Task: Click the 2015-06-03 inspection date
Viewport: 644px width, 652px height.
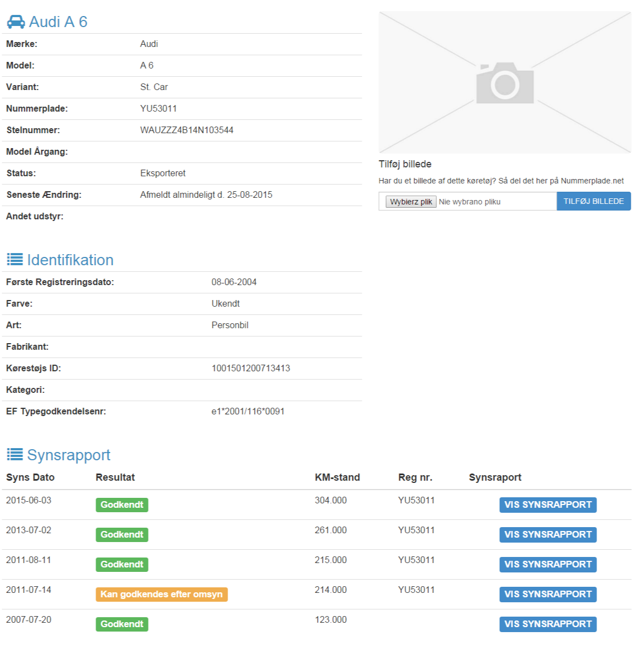Action: (x=29, y=500)
